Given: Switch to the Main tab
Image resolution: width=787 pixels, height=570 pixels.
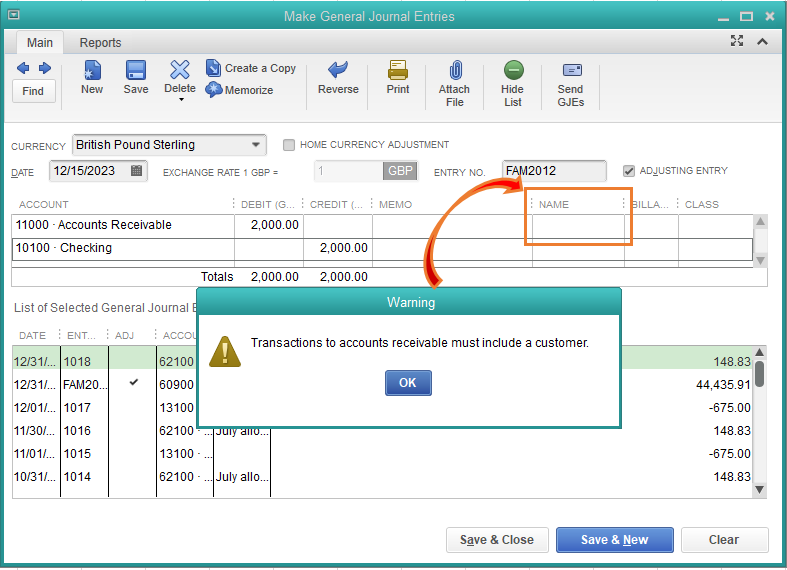Looking at the screenshot, I should [x=40, y=43].
